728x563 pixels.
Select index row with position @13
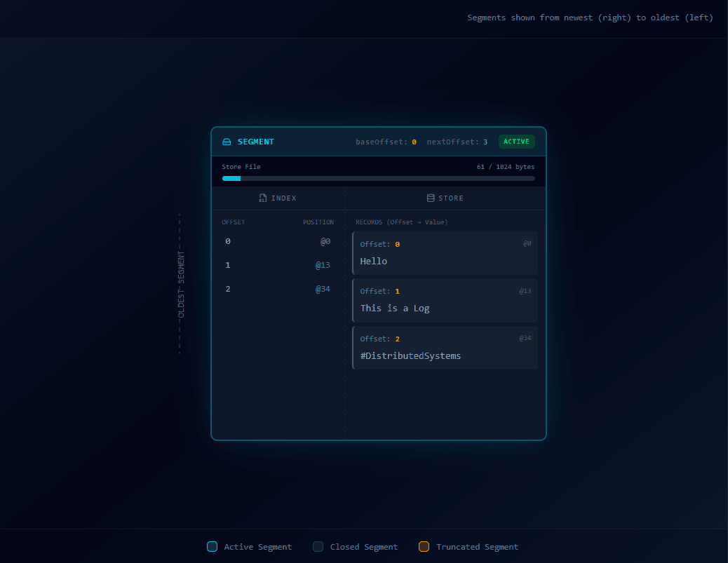point(278,265)
